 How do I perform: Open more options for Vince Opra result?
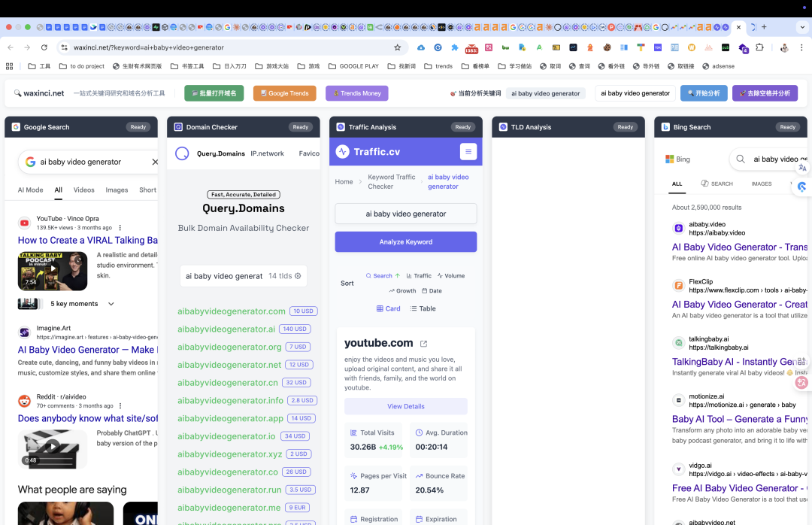(120, 227)
